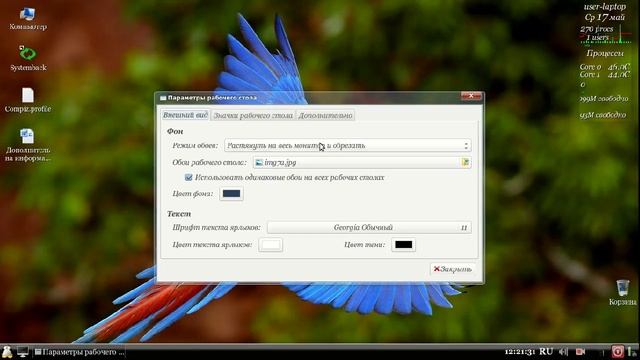Click the red camera recording tray icon
This screenshot has height=360, width=640.
point(580,351)
